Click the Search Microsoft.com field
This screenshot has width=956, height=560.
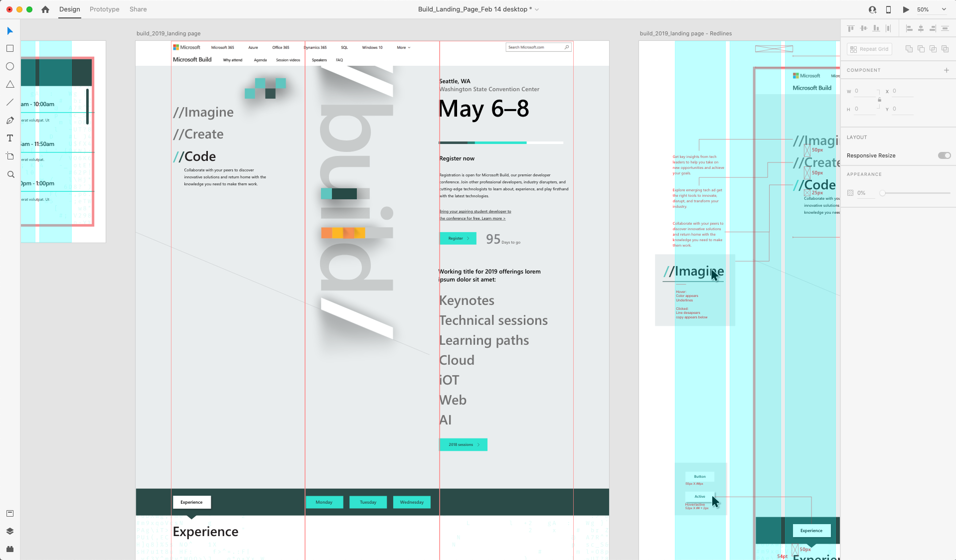tap(538, 47)
